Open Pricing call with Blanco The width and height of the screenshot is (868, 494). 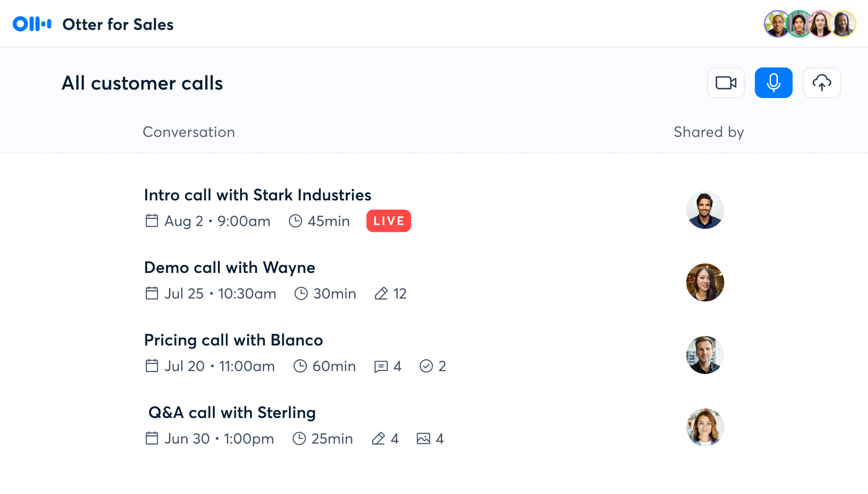(x=234, y=340)
